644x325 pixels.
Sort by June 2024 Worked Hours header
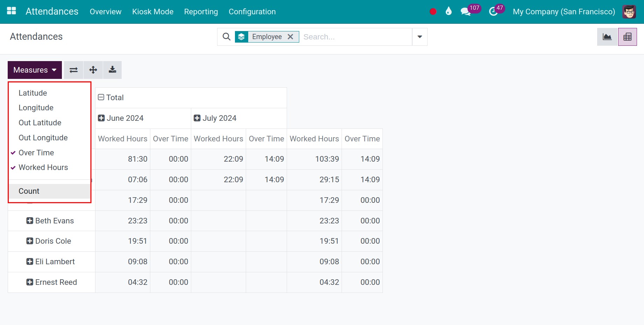click(123, 139)
